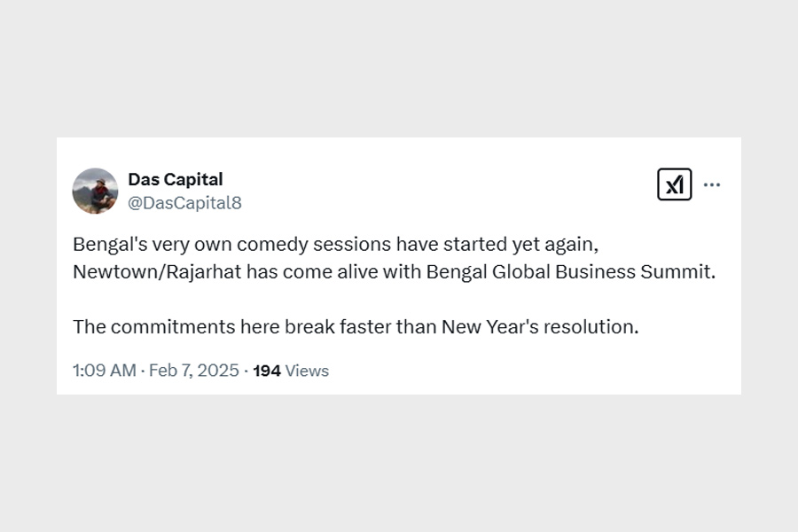Click the Views label
Viewport: 798px width, 532px height.
(x=308, y=371)
